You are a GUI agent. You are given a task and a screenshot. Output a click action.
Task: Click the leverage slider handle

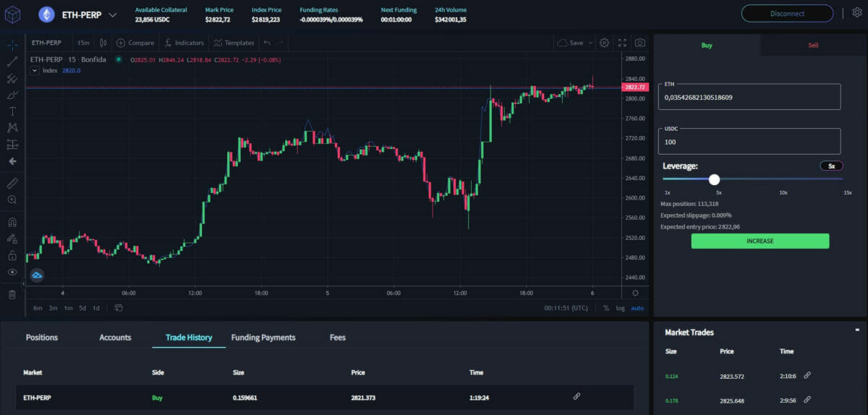point(714,179)
